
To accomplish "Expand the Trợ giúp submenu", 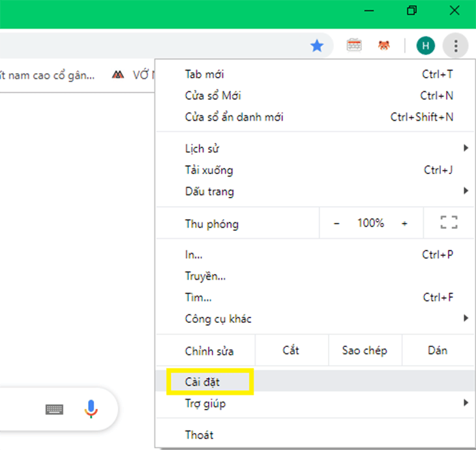I will coord(315,403).
